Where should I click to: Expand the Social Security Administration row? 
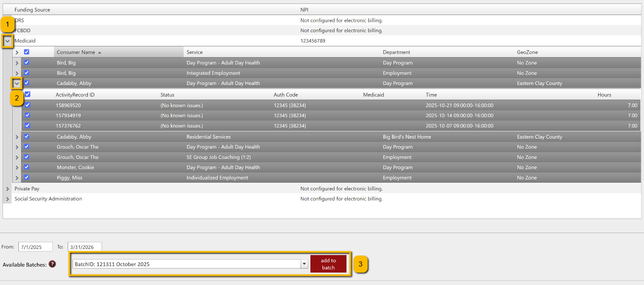(8, 199)
